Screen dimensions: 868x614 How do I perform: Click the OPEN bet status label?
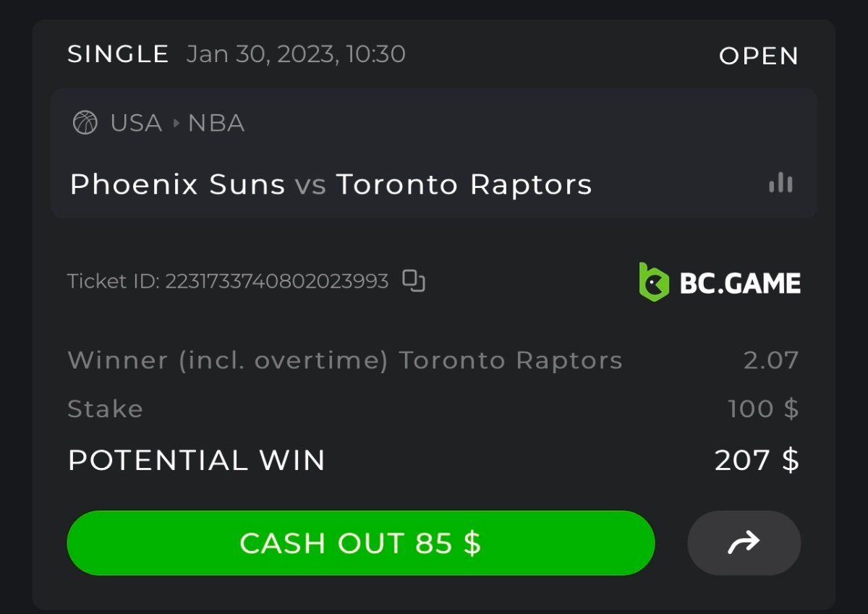(758, 56)
